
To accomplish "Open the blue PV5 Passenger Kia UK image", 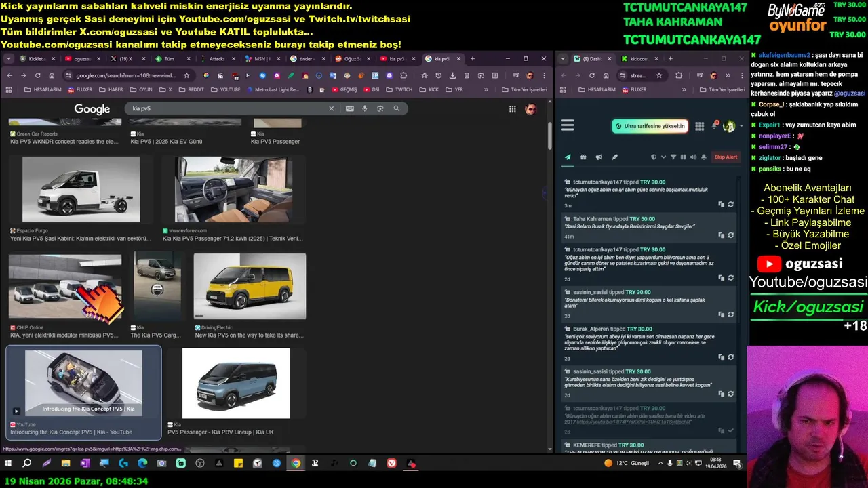I will coord(236,383).
